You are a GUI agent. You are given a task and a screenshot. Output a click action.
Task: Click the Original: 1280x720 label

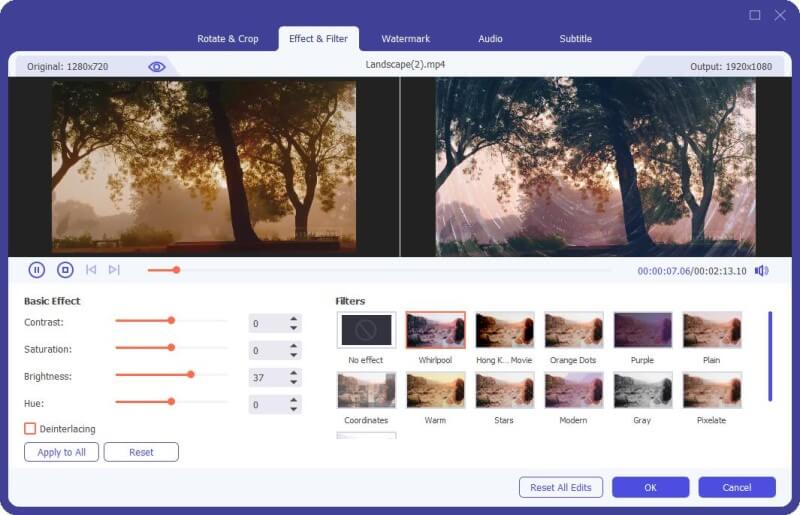point(67,67)
